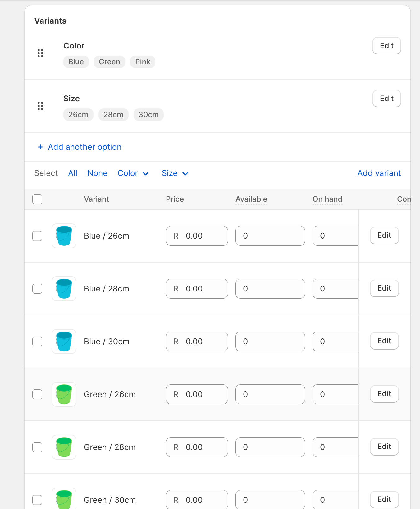
Task: Check the Blue / 26cm variant checkbox
Action: (37, 236)
